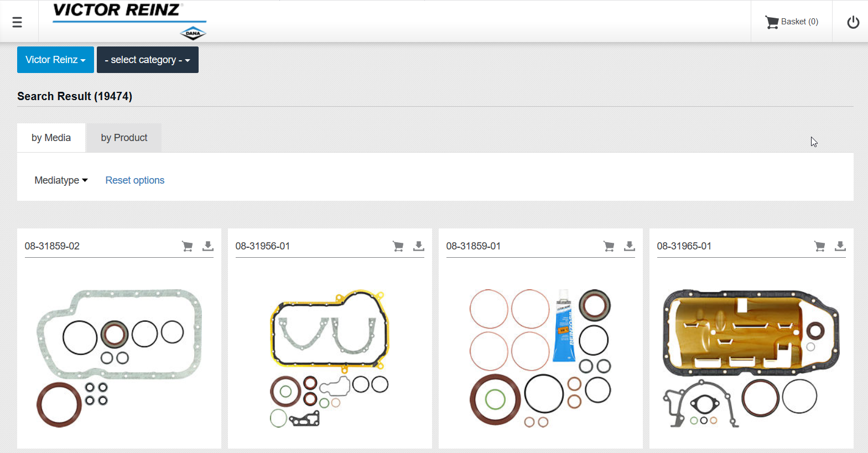Expand the Mediatype filter
Screen dimensions: 868x453
(61, 180)
